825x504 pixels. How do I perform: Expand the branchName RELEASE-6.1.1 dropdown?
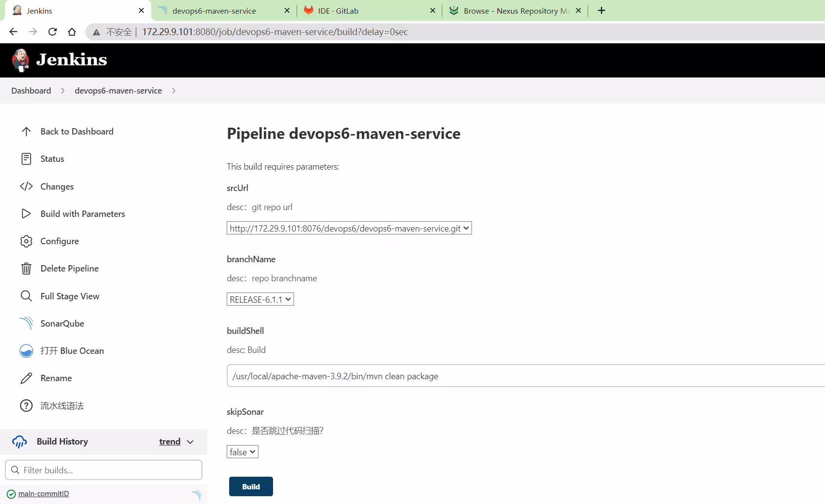(260, 299)
